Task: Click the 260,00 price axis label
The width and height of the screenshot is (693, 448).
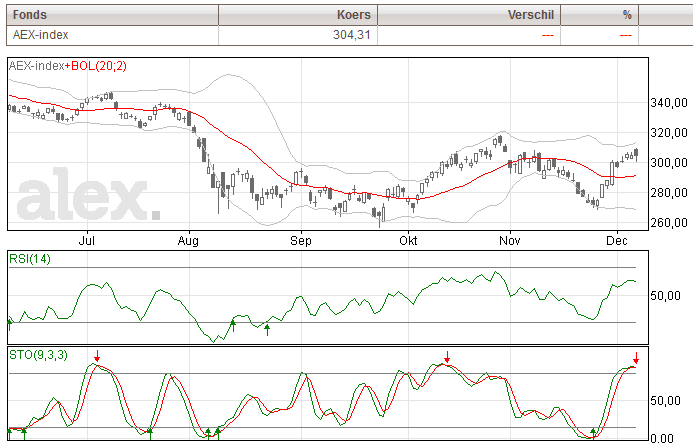Action: click(x=669, y=222)
